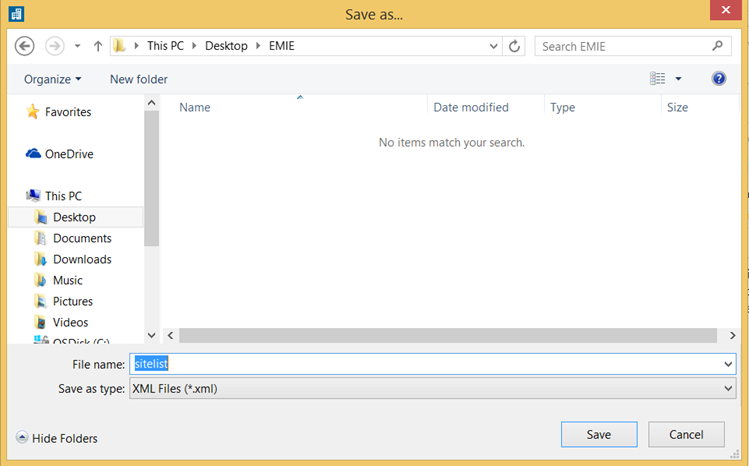This screenshot has width=749, height=466.
Task: Open the view options dropdown arrow
Action: pos(678,79)
